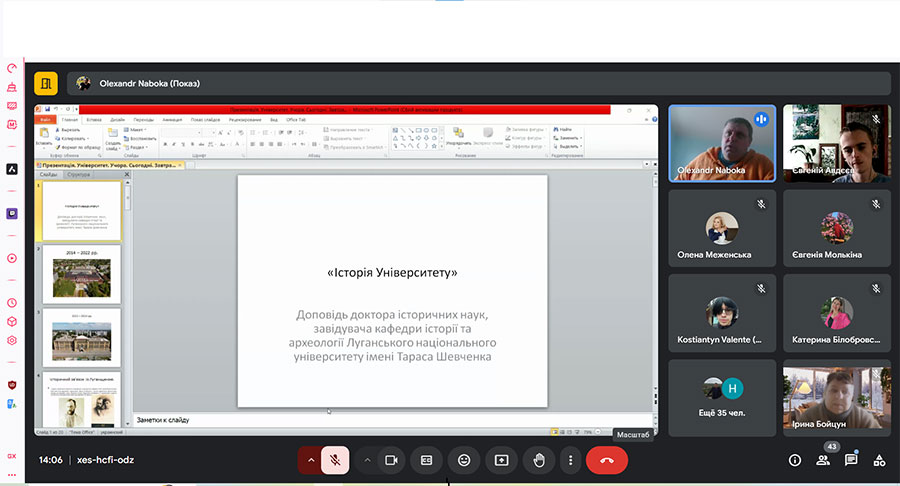Click the Макет layout button in ribbon

pyautogui.click(x=139, y=130)
